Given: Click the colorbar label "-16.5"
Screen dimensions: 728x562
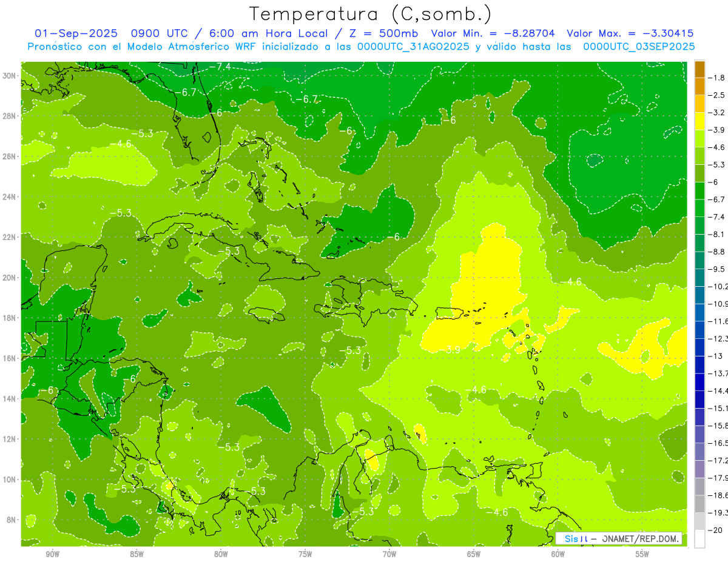Looking at the screenshot, I should (x=718, y=443).
